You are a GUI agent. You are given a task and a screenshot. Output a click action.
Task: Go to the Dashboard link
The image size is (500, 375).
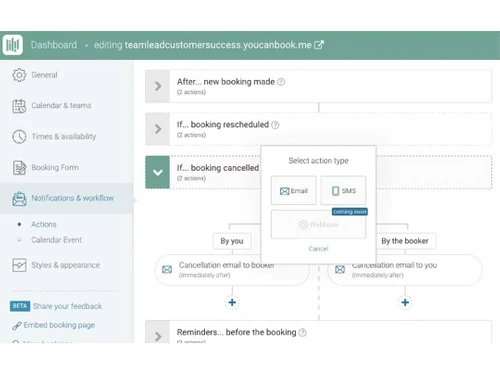click(54, 45)
